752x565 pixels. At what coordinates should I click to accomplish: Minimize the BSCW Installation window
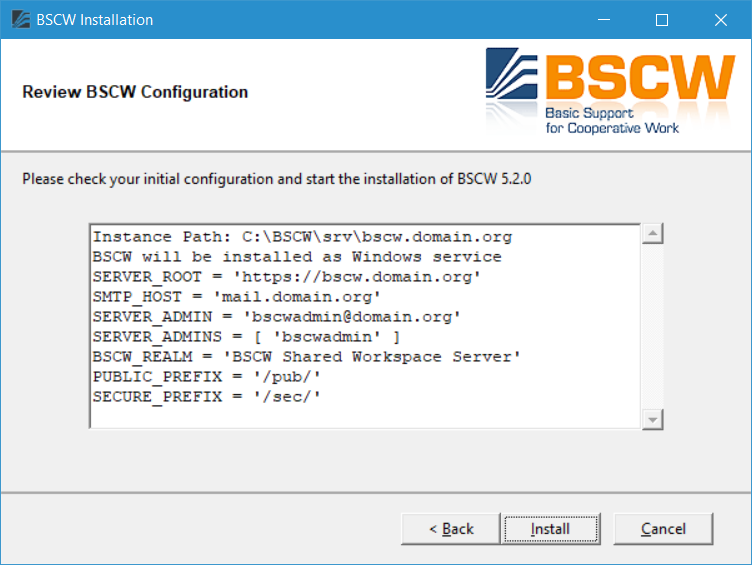pos(604,20)
